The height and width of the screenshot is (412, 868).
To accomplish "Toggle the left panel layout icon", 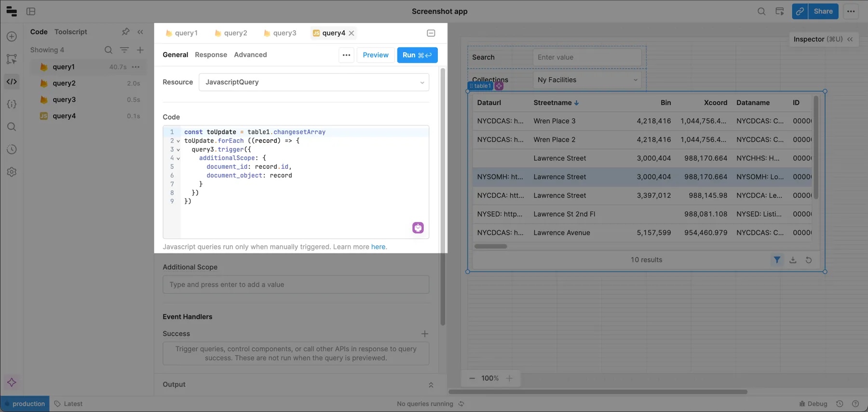I will (31, 11).
